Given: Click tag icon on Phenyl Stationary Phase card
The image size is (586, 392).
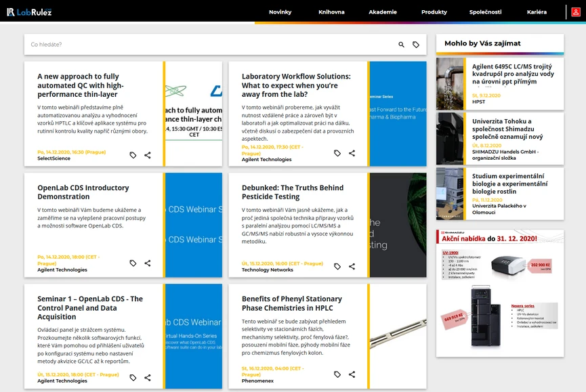Looking at the screenshot, I should pyautogui.click(x=337, y=374).
